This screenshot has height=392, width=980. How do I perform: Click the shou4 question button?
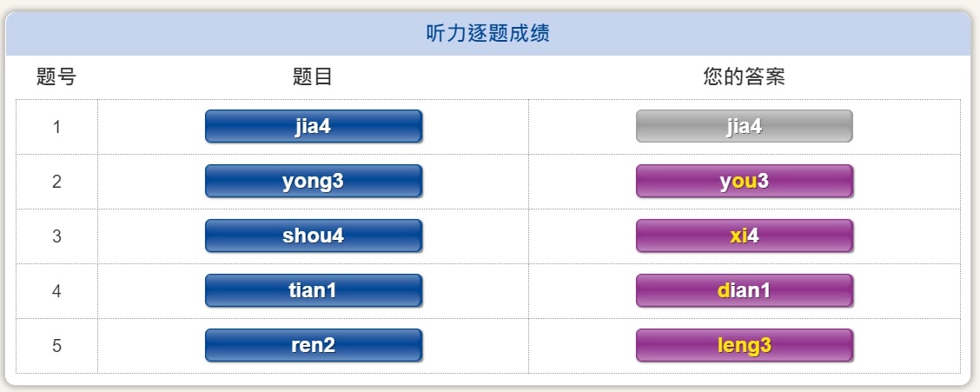coord(314,236)
